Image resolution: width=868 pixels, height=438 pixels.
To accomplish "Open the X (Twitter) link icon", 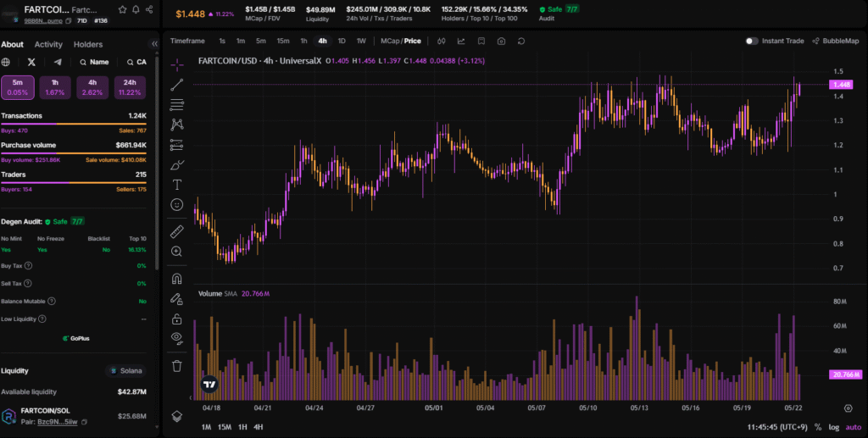I will (x=31, y=62).
